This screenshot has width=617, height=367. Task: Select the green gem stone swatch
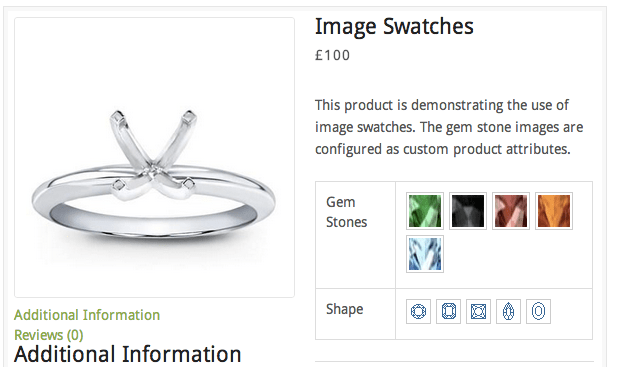point(425,211)
